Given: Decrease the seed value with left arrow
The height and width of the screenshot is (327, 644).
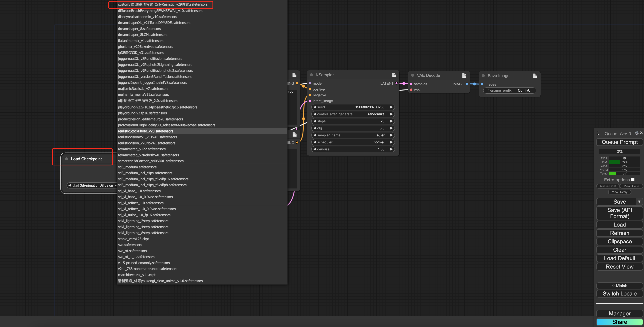Looking at the screenshot, I should coord(315,107).
